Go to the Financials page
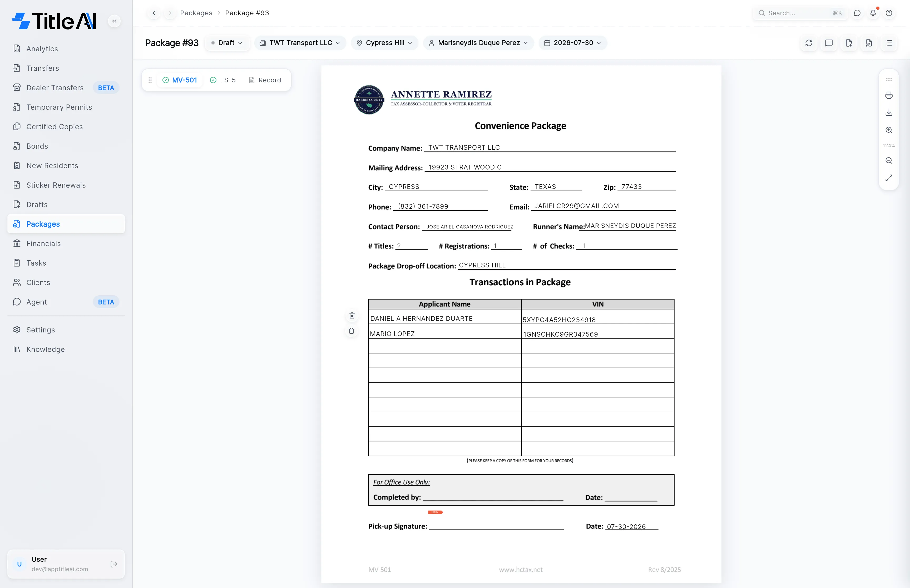 pos(66,243)
